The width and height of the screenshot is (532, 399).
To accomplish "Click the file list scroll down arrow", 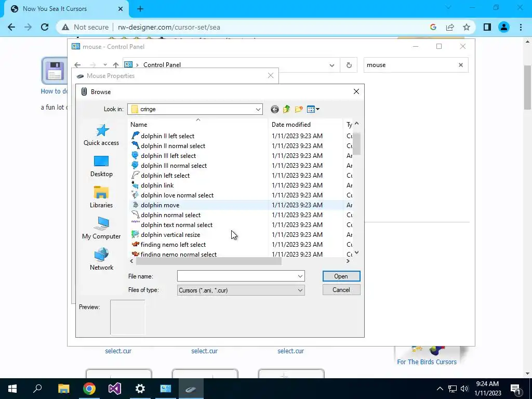I will click(356, 252).
